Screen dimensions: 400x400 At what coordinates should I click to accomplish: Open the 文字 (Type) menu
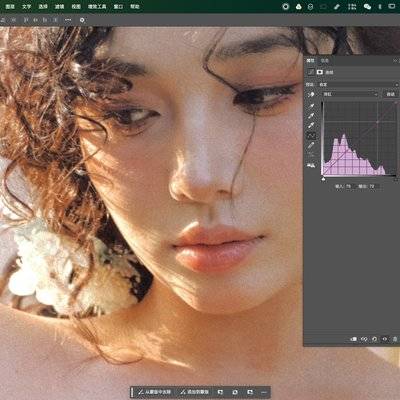coord(27,6)
